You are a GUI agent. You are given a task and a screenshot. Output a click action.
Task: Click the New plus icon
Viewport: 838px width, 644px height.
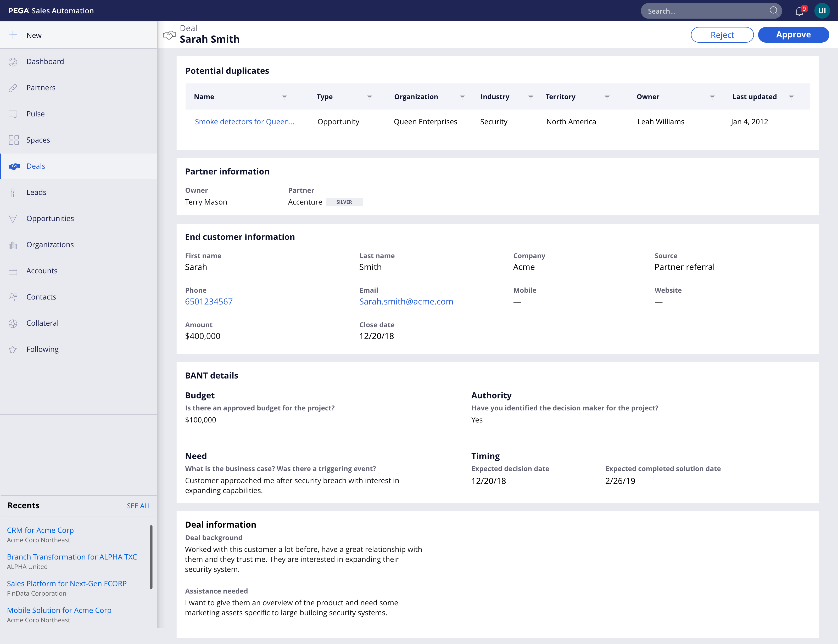13,35
